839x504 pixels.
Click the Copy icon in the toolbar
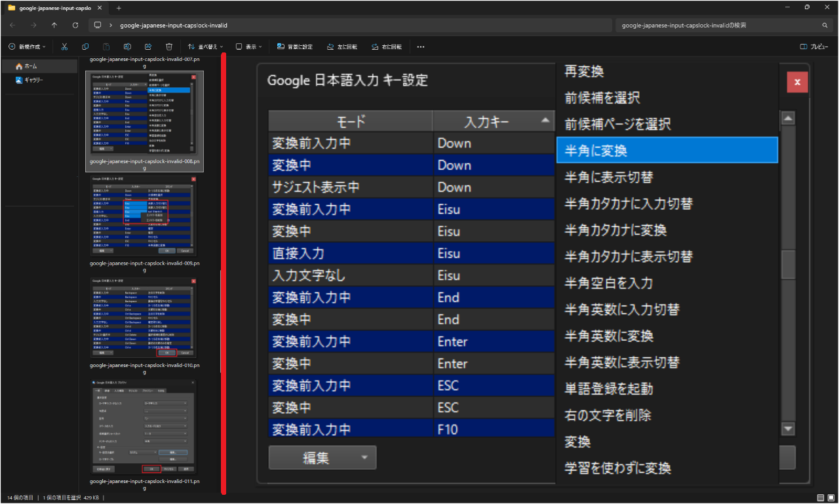pyautogui.click(x=85, y=47)
